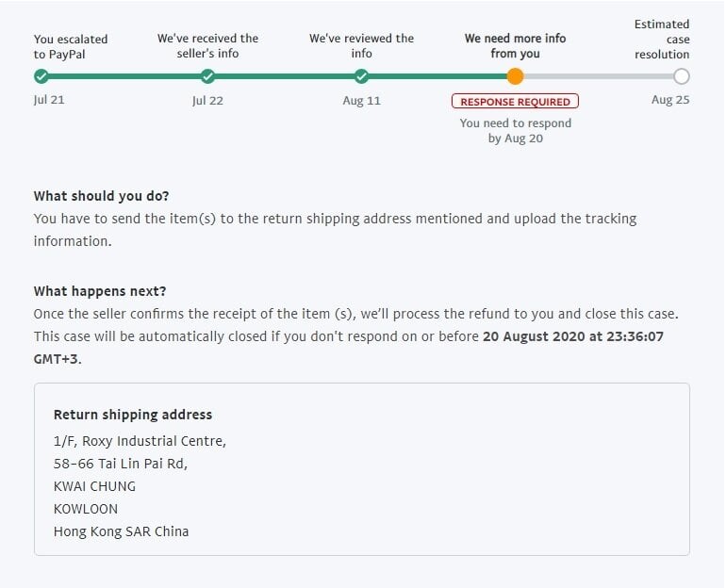The height and width of the screenshot is (588, 726).
Task: Click the 'Hong Kong SAR China' address line
Action: [x=121, y=531]
